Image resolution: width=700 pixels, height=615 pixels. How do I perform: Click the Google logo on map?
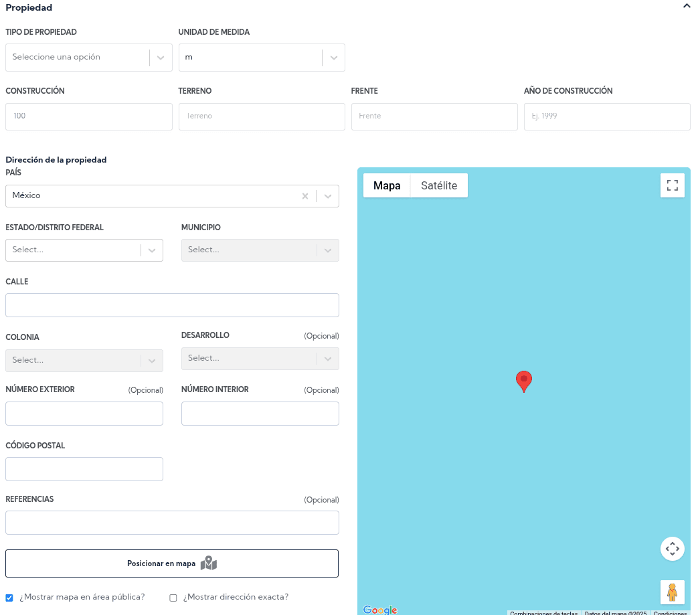(x=380, y=610)
